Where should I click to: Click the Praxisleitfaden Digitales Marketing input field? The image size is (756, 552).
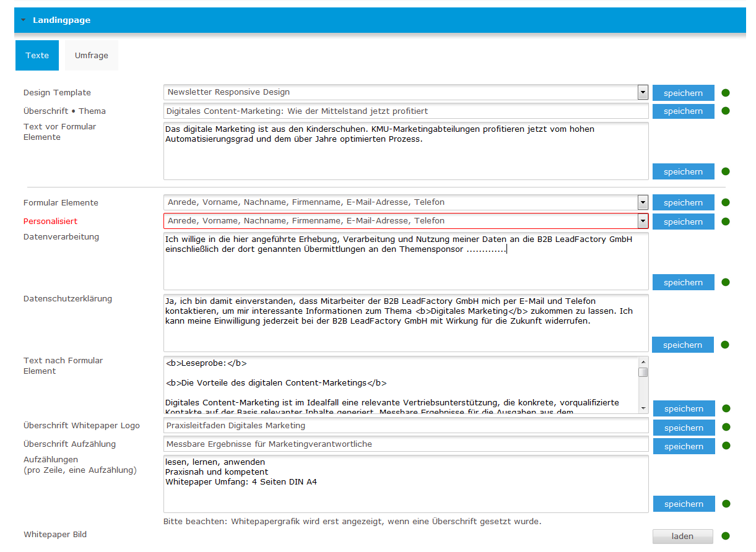click(x=406, y=425)
